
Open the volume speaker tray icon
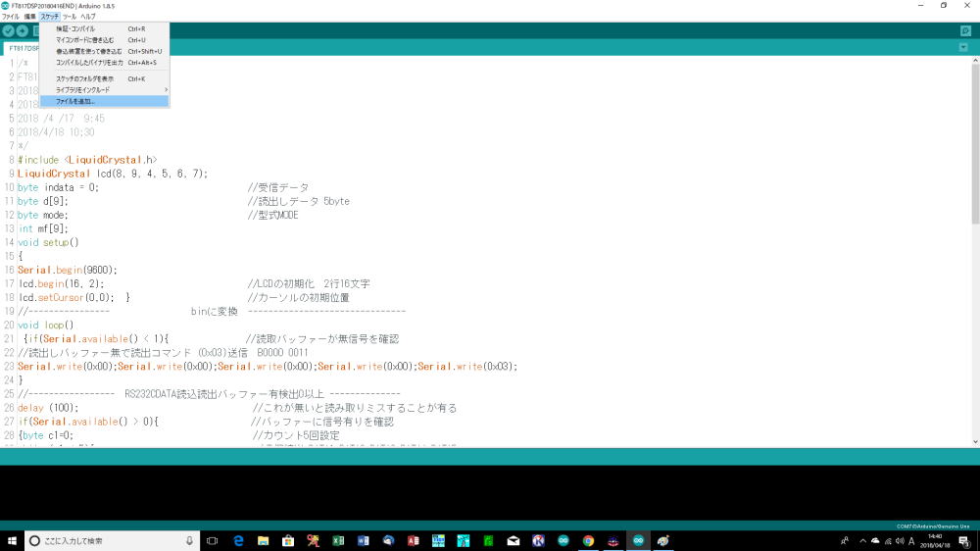click(900, 541)
